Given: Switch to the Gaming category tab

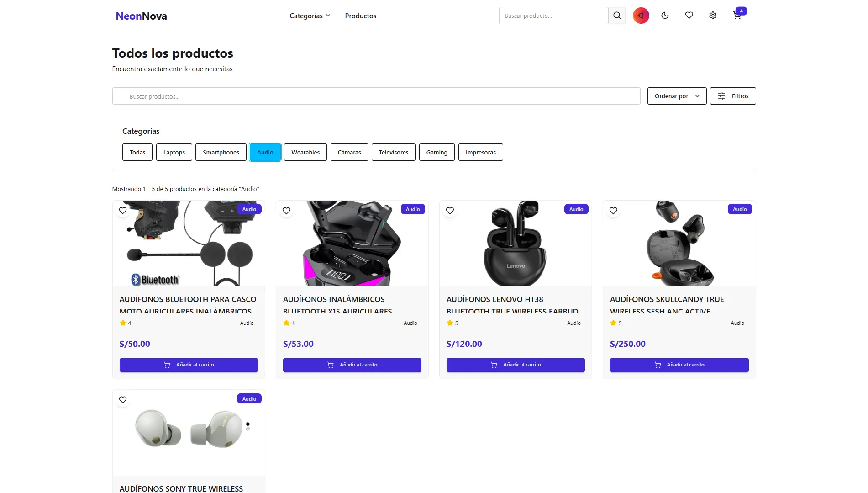Looking at the screenshot, I should tap(437, 152).
